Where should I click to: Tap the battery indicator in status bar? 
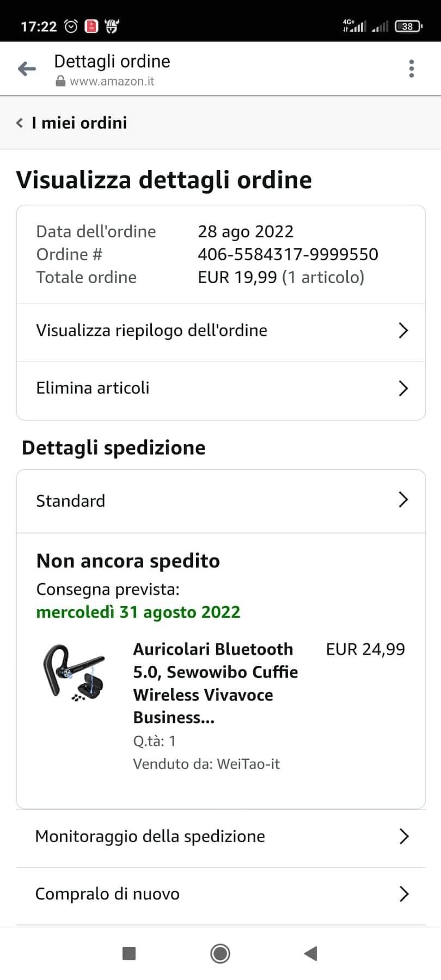tap(408, 26)
